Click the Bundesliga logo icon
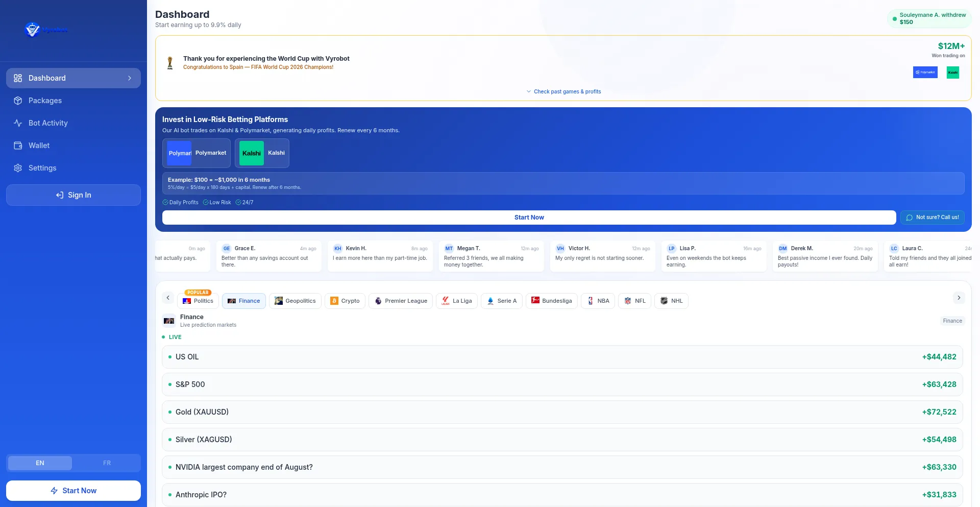The image size is (980, 507). click(535, 301)
